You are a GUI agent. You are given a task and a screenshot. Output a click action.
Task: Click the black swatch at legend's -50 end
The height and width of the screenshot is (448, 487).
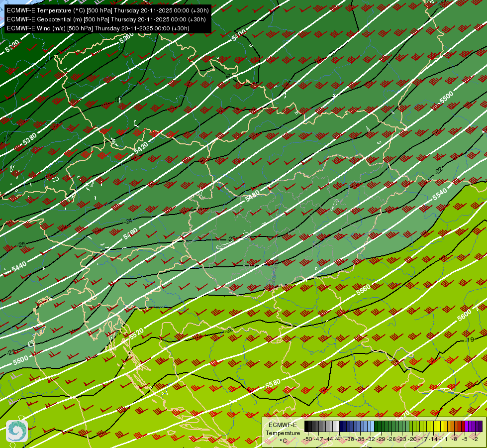306,426
